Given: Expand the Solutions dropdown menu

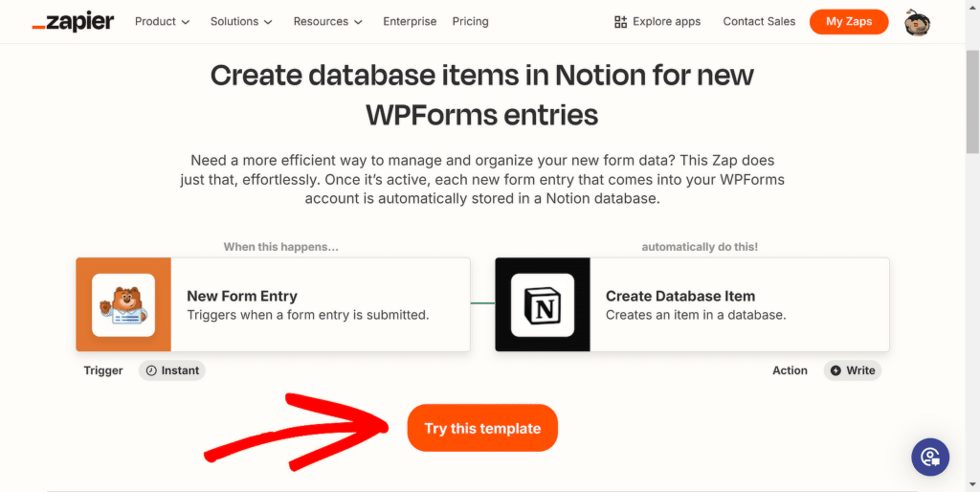Looking at the screenshot, I should tap(241, 21).
